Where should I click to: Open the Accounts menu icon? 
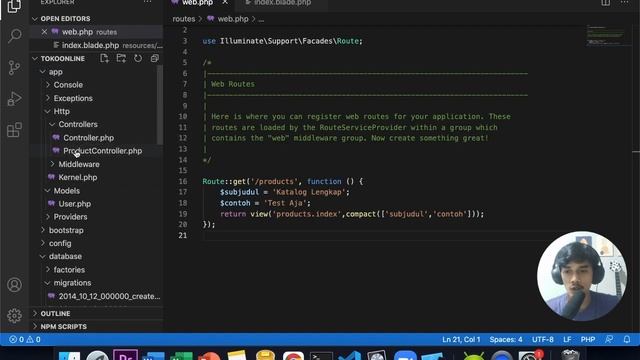click(15, 284)
